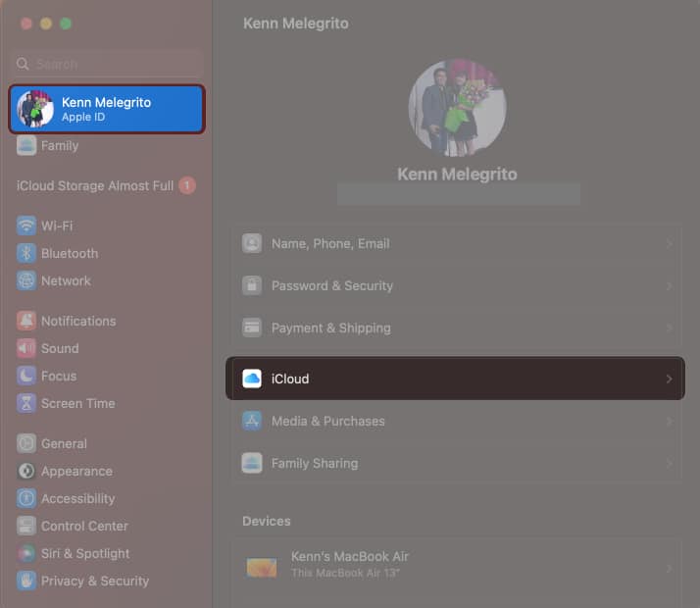Click the Wi-Fi icon in sidebar
700x608 pixels.
26,226
